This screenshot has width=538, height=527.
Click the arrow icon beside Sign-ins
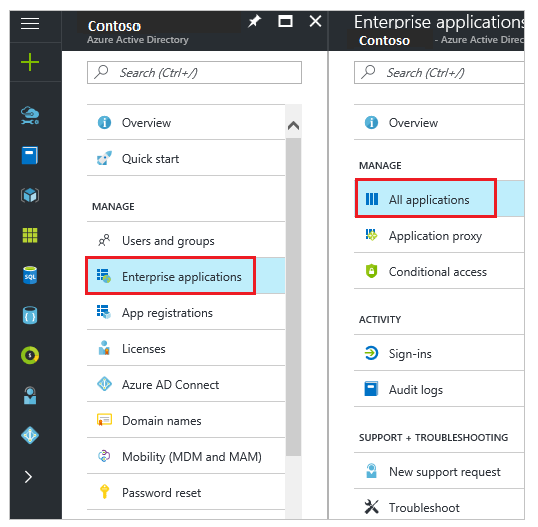tap(371, 353)
